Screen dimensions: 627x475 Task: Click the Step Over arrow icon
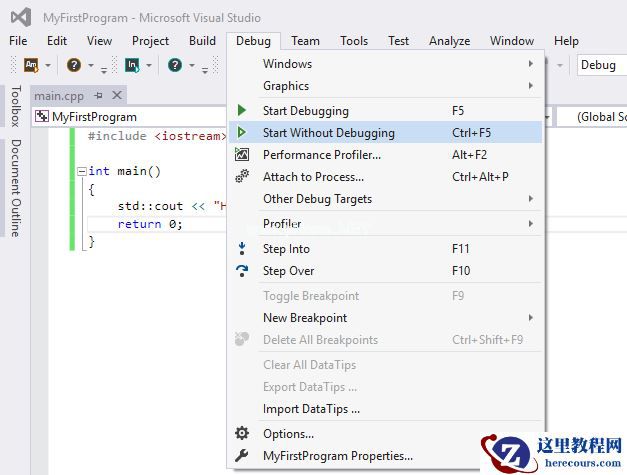tap(242, 271)
